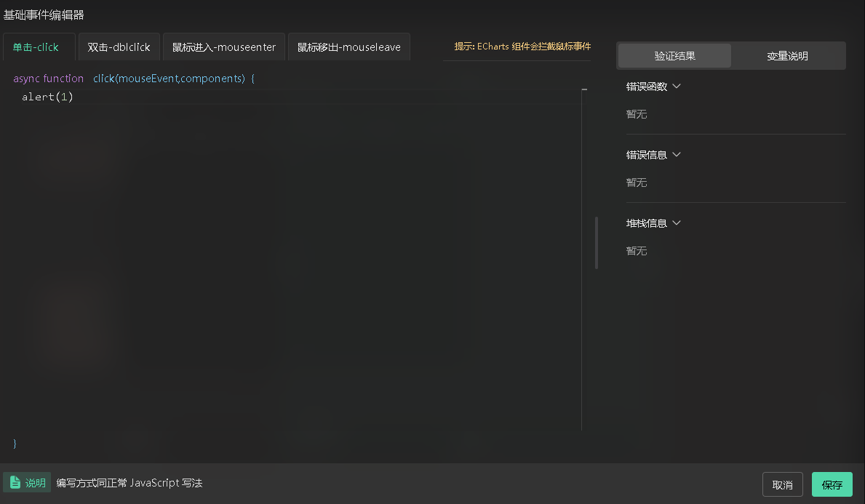Screen dimensions: 865x504
Task: Click the vertical scrollbar beside the code editor
Action: [x=597, y=242]
